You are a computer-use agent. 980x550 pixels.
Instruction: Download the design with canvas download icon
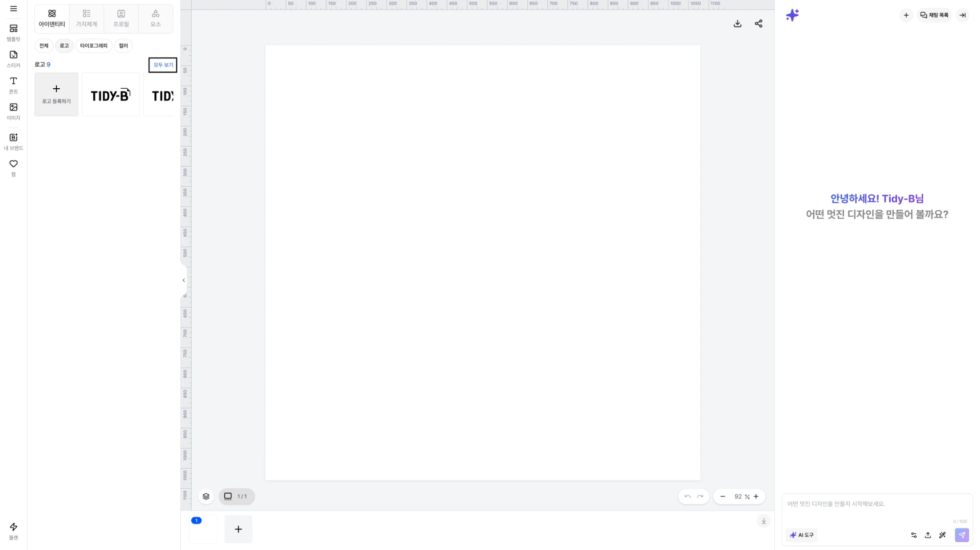pyautogui.click(x=737, y=24)
